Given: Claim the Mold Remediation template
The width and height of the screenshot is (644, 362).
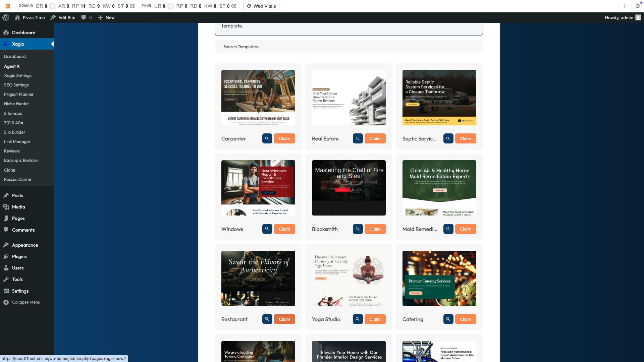Looking at the screenshot, I should pyautogui.click(x=466, y=229).
